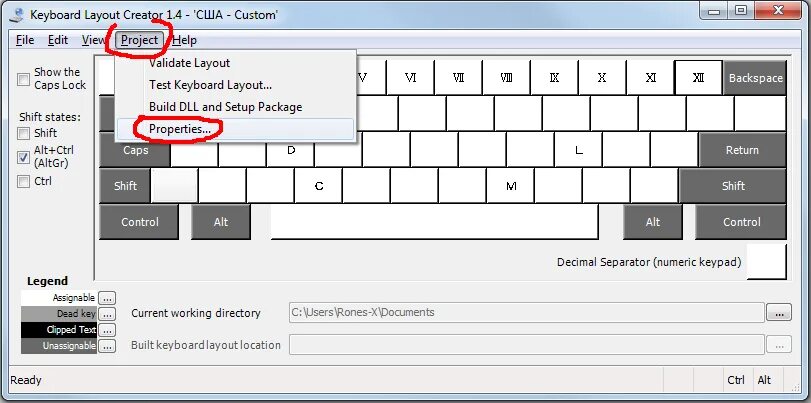Browse for current working directory
This screenshot has height=403, width=811.
click(779, 313)
